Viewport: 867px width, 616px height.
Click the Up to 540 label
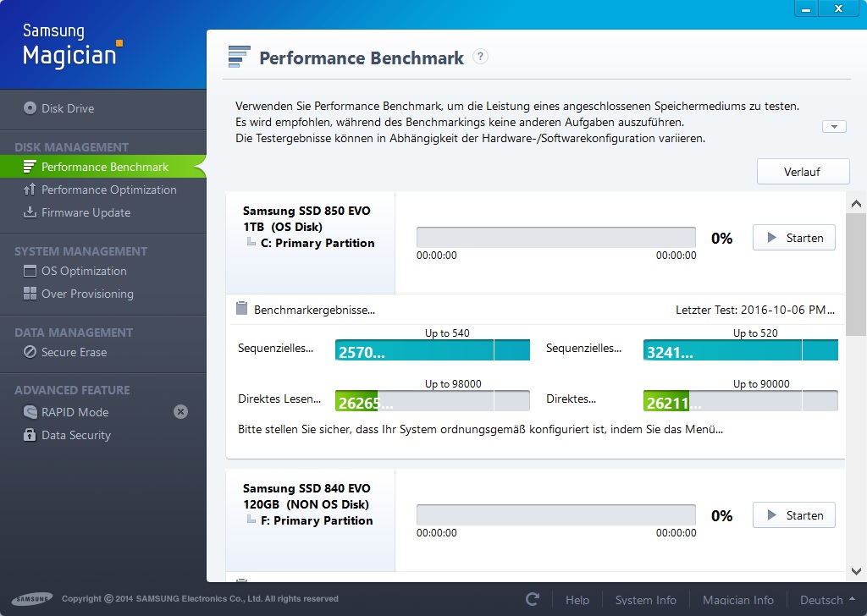pos(447,333)
